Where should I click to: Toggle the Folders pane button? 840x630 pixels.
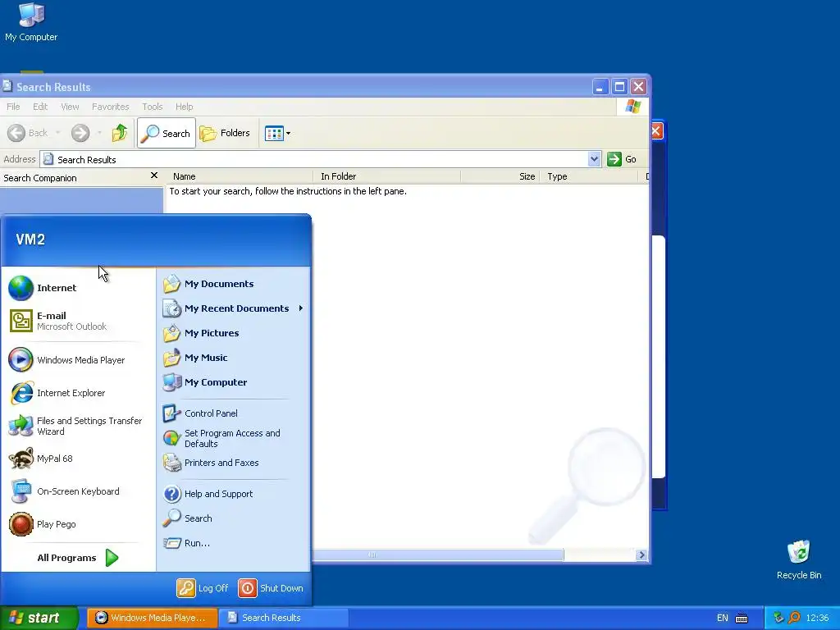coord(225,133)
